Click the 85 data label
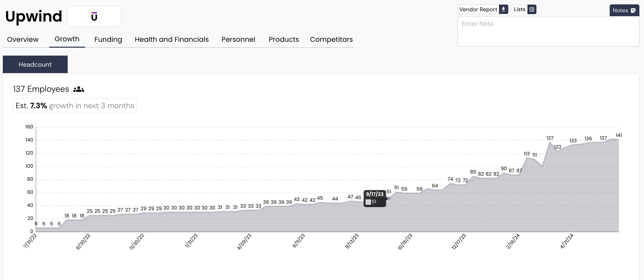Viewport: 644px width, 280px height. click(x=473, y=172)
